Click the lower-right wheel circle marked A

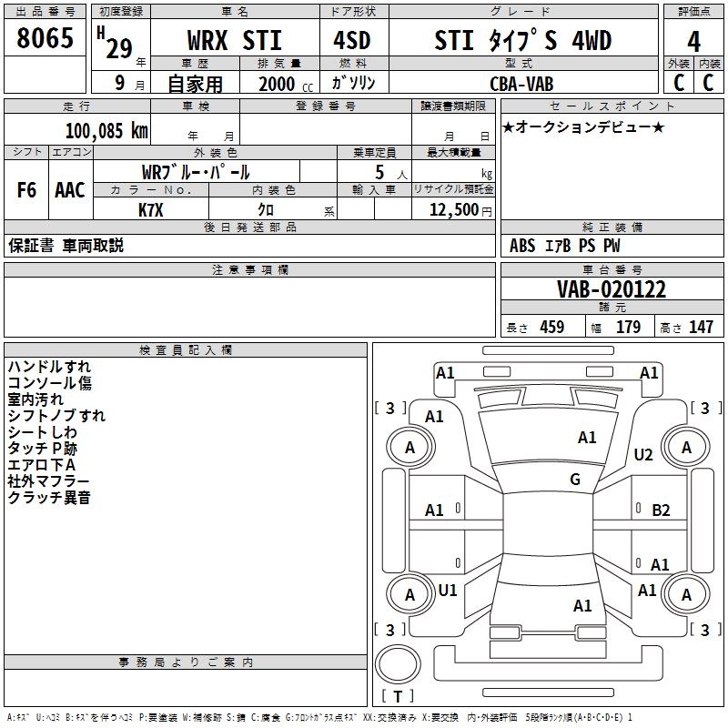(x=686, y=594)
